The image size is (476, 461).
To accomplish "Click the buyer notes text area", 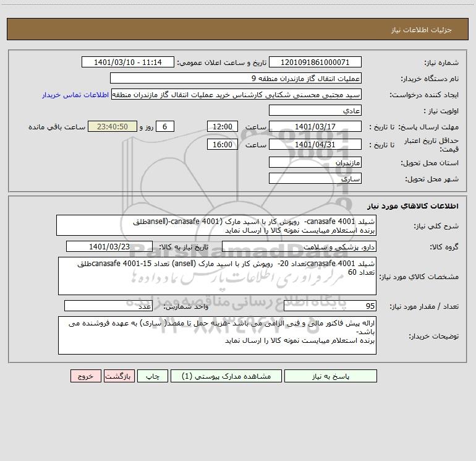I will [x=217, y=335].
